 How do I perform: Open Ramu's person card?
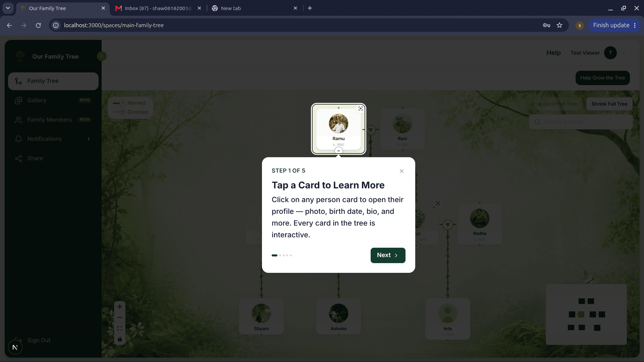[x=338, y=129]
